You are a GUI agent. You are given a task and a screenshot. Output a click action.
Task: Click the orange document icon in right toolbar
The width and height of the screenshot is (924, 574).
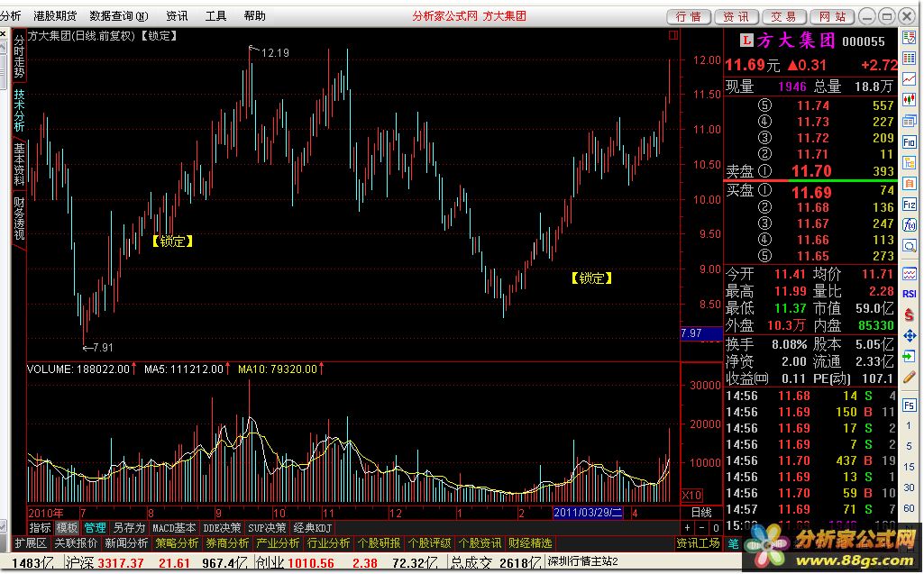[x=910, y=183]
